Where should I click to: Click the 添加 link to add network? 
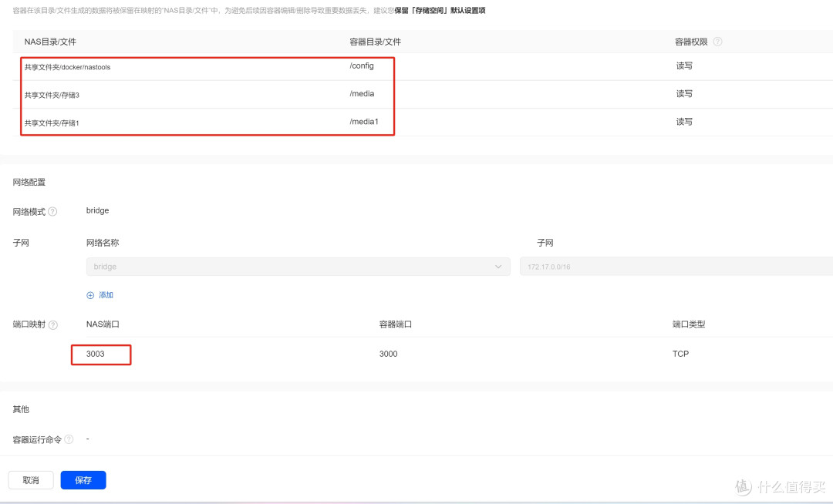tap(106, 295)
